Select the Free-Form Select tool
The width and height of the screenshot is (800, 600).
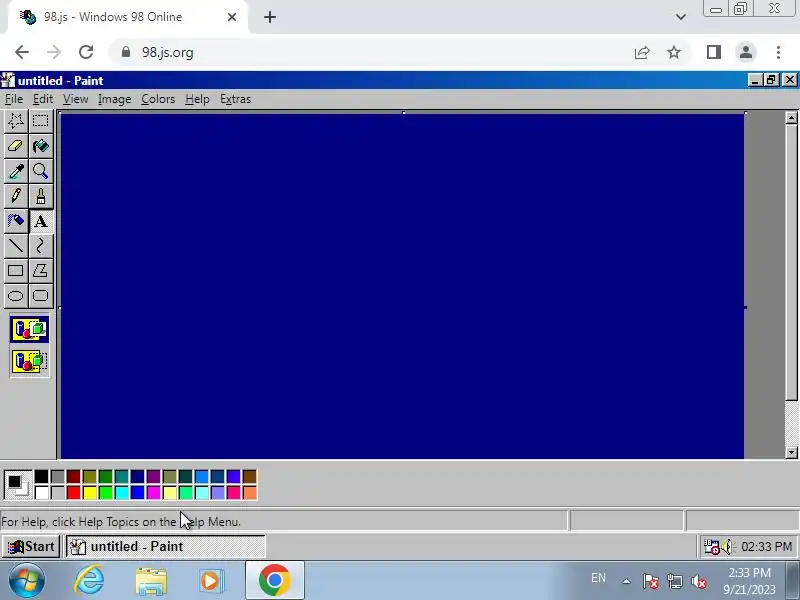16,121
